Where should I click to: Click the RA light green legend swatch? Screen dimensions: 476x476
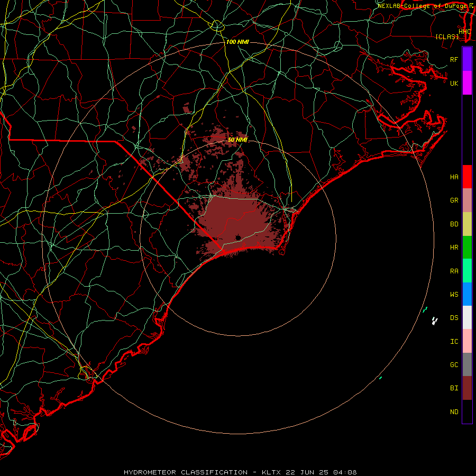click(x=467, y=271)
